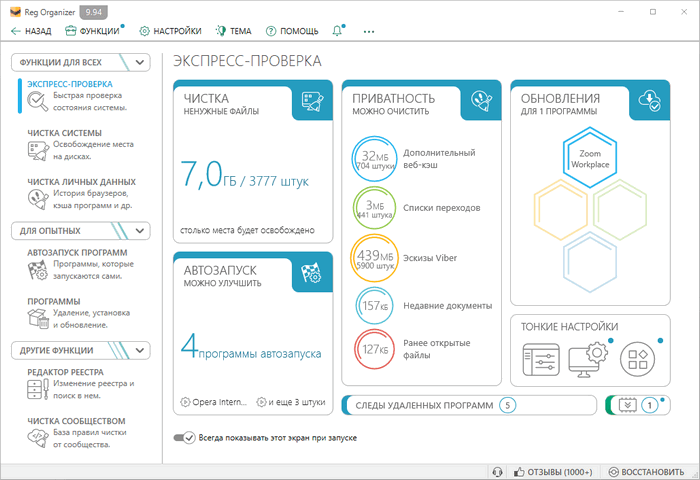Screen dimensions: 700x480
Task: Click the 3 МБ jump lists circle
Action: 374,208
